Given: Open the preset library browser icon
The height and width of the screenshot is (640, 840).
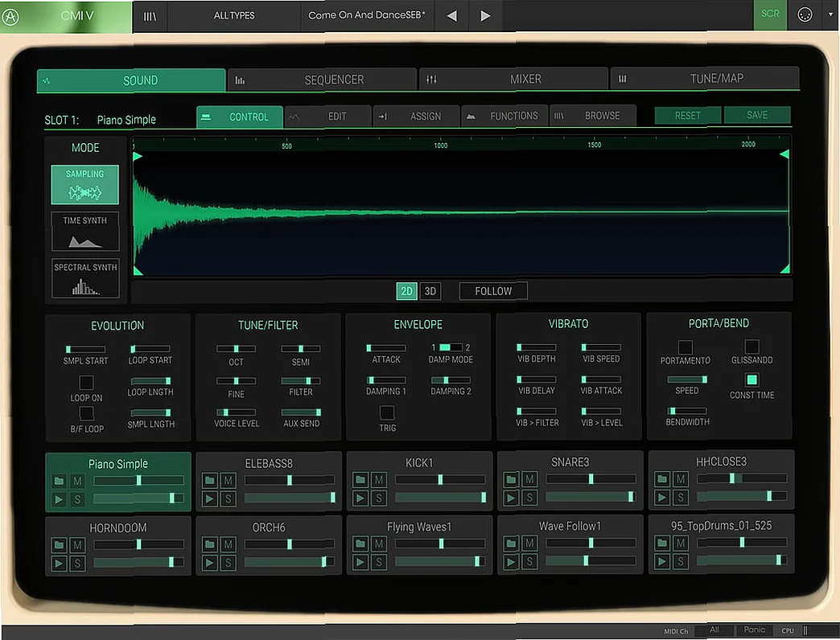Looking at the screenshot, I should pos(150,15).
